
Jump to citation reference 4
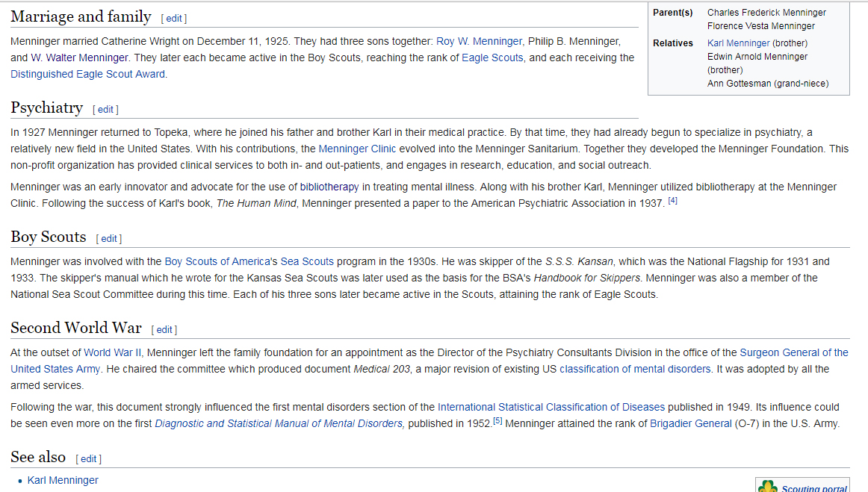(672, 201)
